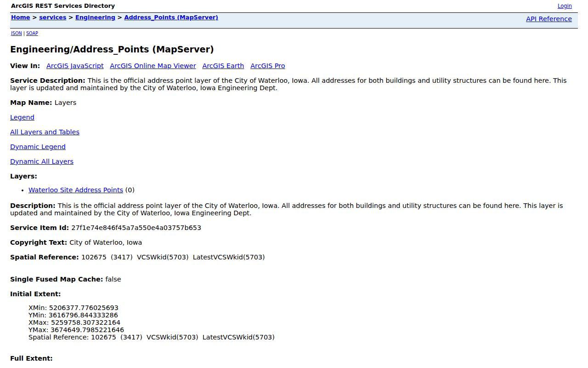Open the Legend link
The height and width of the screenshot is (368, 588).
pyautogui.click(x=22, y=117)
